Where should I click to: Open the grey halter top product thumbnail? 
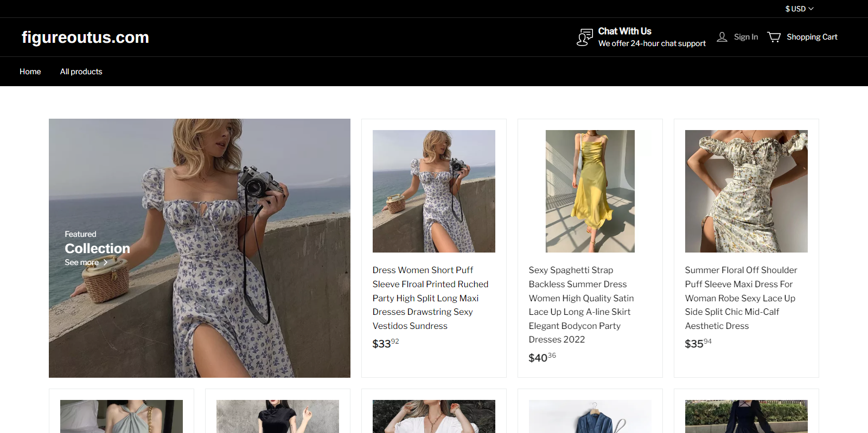(122, 416)
